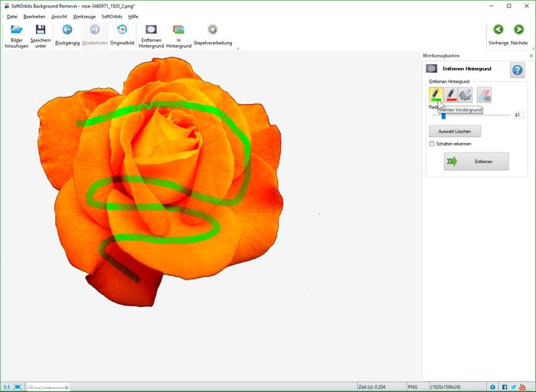Go to next image with Nächste
This screenshot has height=392, width=536.
(518, 30)
